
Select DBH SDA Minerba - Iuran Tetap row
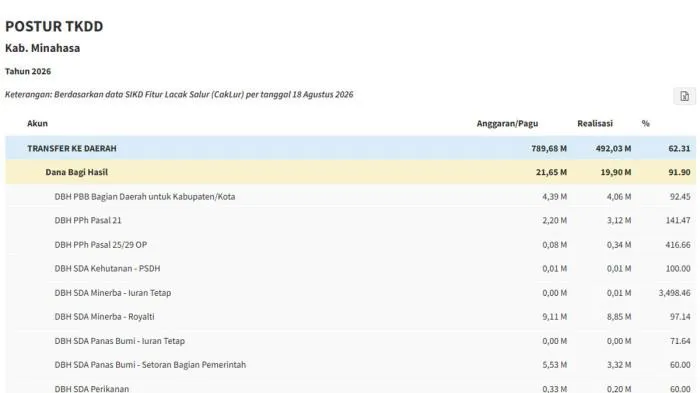click(350, 293)
